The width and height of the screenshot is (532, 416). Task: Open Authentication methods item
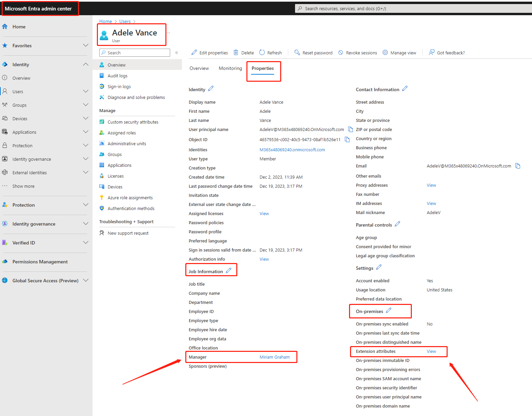(131, 208)
